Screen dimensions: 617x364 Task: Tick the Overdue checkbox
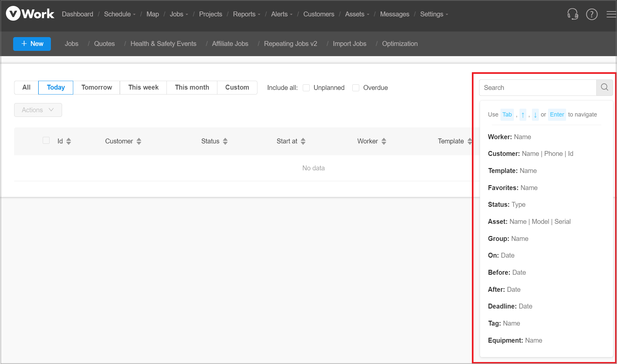tap(356, 88)
